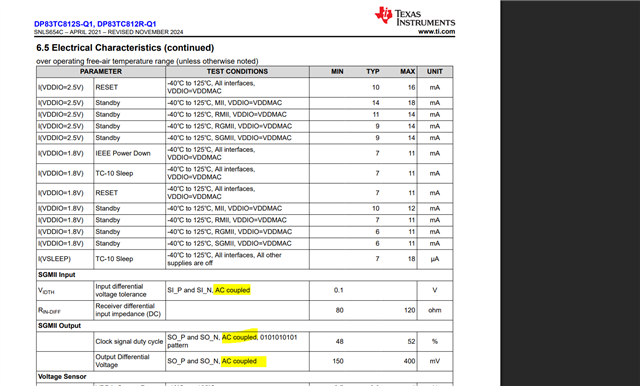Click highlighted AC coupled in the Clock signal duty cycle row

(x=240, y=337)
